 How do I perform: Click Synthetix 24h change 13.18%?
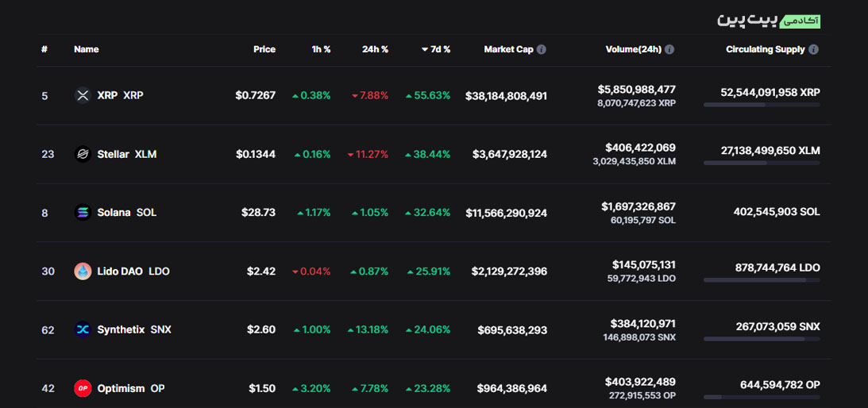(x=368, y=330)
